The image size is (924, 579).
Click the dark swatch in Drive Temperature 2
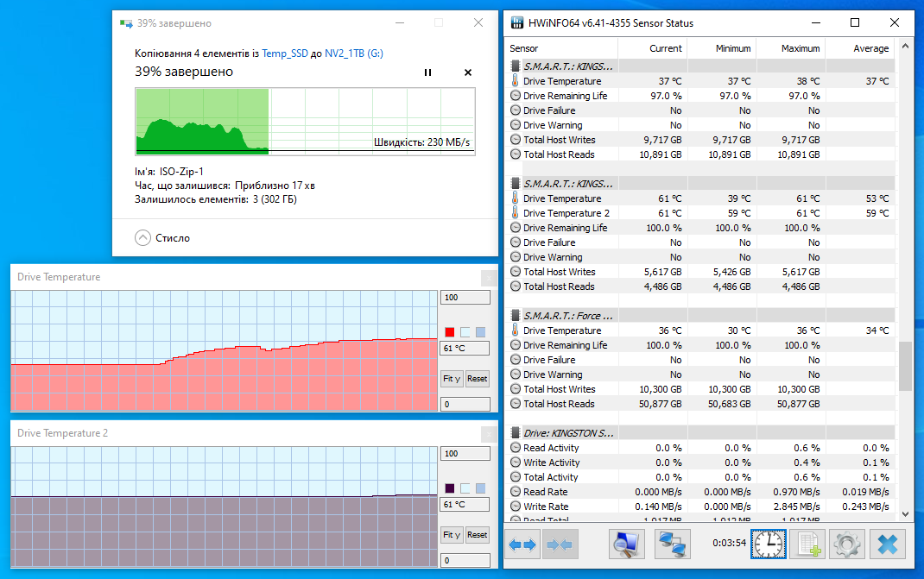[448, 488]
